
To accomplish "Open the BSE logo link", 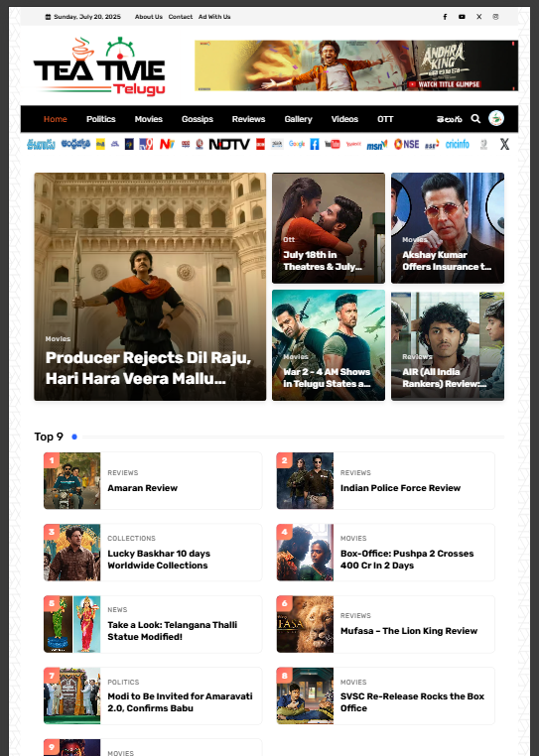I will coord(432,145).
